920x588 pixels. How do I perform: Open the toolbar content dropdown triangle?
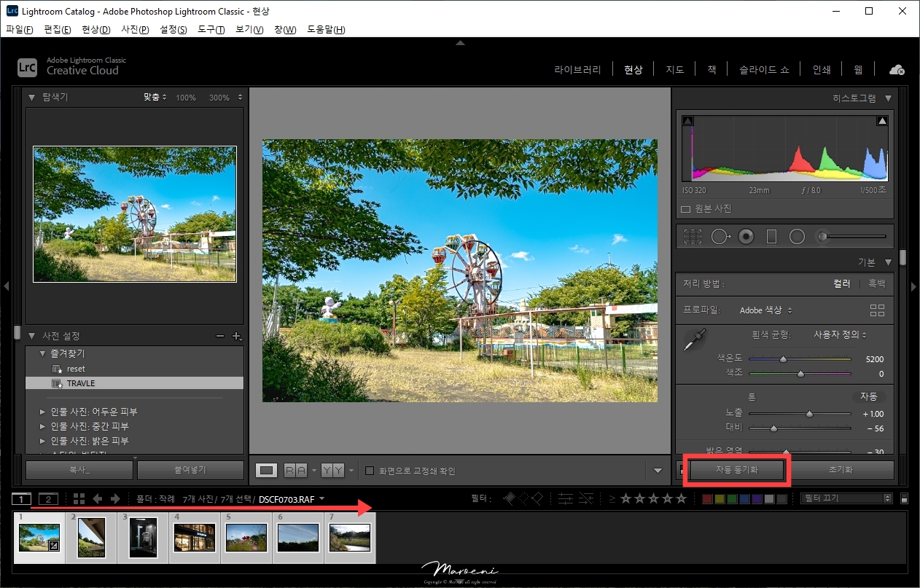(658, 471)
